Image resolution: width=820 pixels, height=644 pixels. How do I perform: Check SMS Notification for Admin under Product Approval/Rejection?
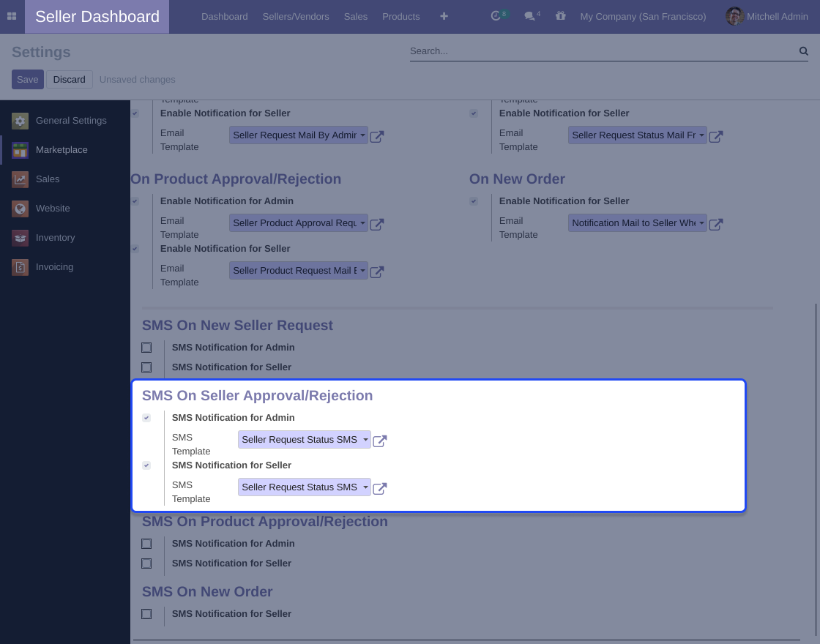tap(146, 544)
